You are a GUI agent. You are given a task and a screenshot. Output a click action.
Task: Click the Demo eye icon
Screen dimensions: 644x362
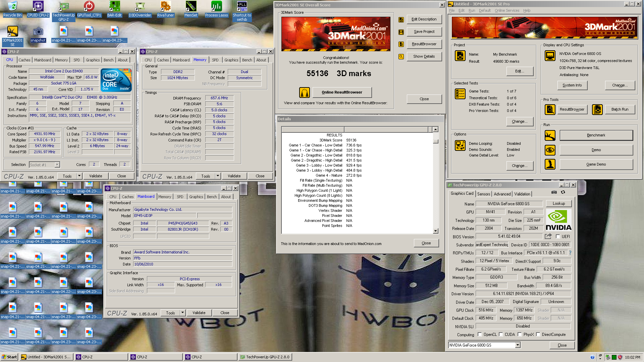tap(550, 150)
